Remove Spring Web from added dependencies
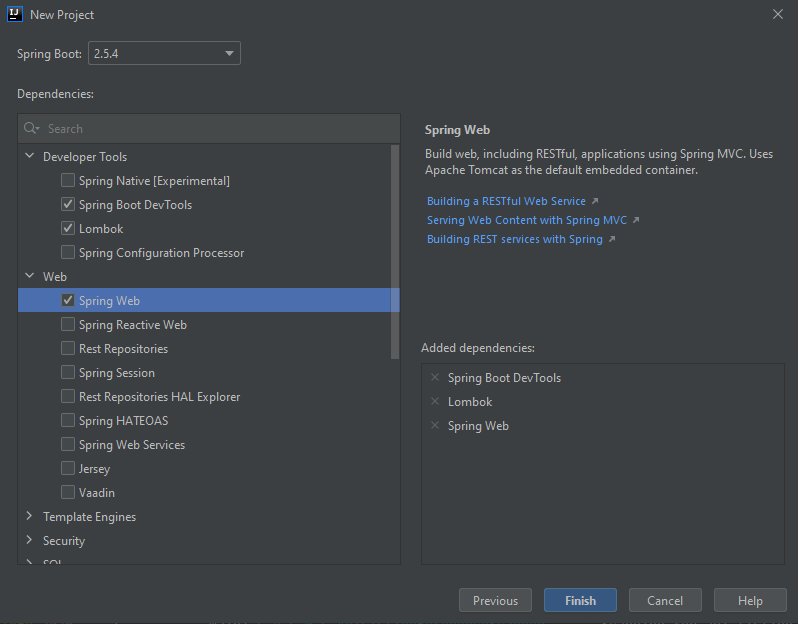This screenshot has height=624, width=798. [x=434, y=425]
